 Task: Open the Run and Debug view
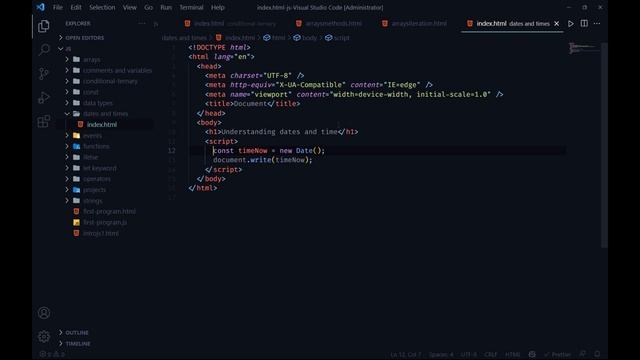[x=44, y=98]
